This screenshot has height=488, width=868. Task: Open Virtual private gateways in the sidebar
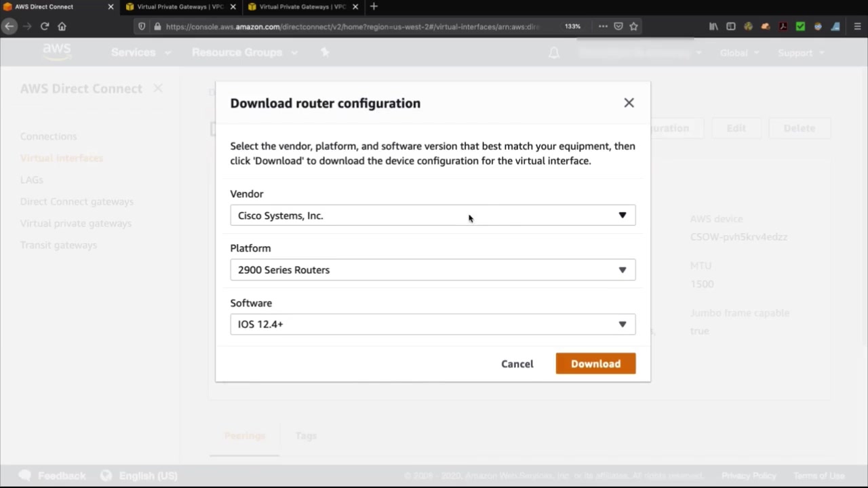tap(76, 223)
